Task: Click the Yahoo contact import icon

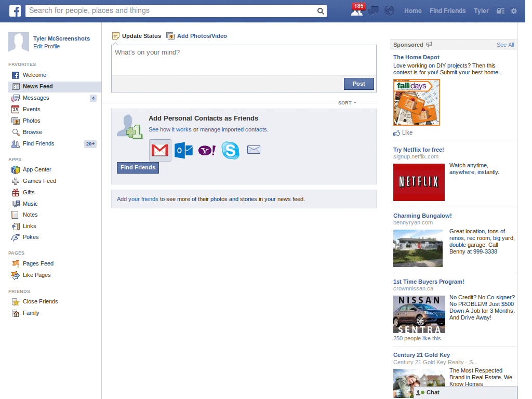Action: 207,150
